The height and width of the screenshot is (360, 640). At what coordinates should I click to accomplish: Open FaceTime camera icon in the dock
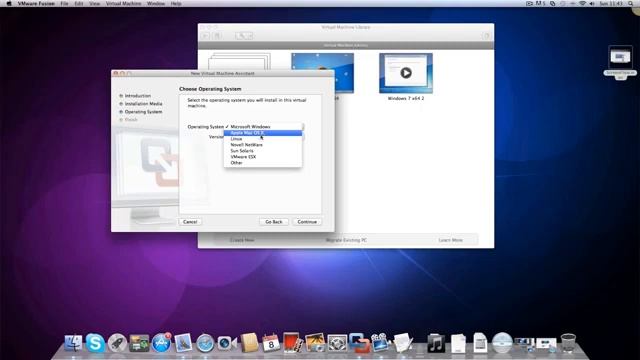point(227,343)
